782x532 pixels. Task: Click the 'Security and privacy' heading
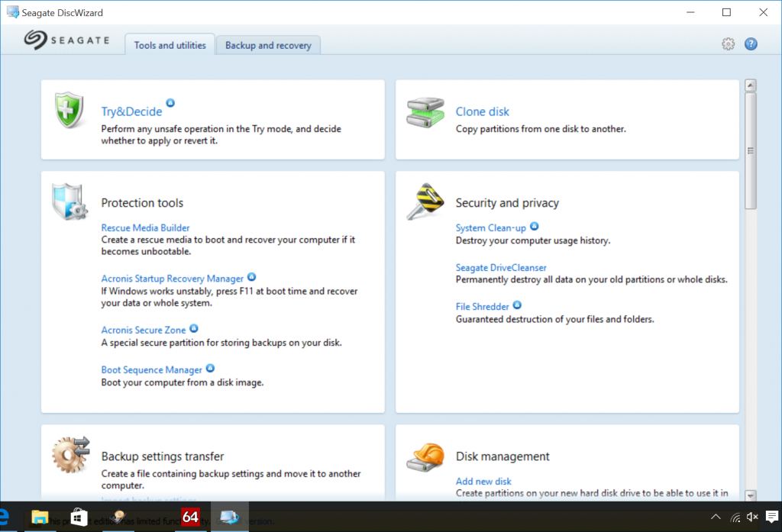coord(507,203)
